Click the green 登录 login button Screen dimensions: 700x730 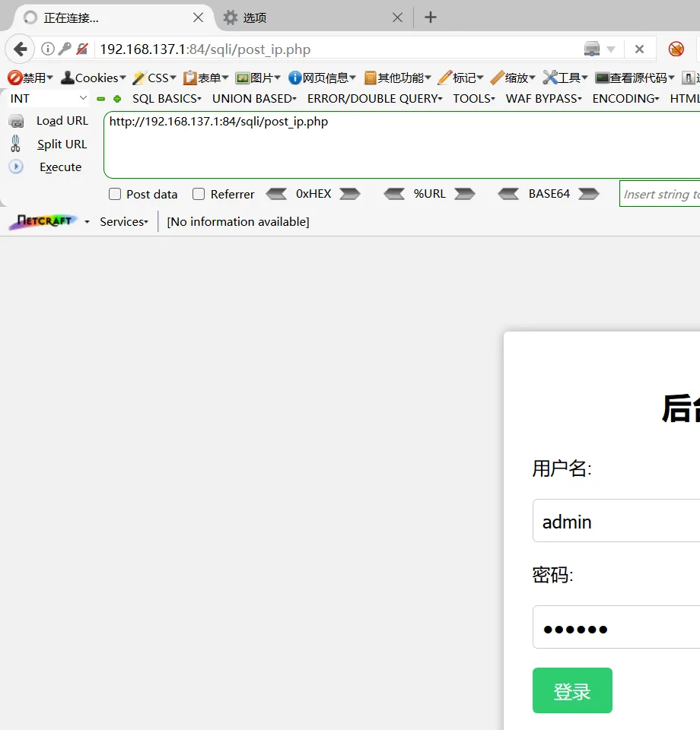point(572,690)
